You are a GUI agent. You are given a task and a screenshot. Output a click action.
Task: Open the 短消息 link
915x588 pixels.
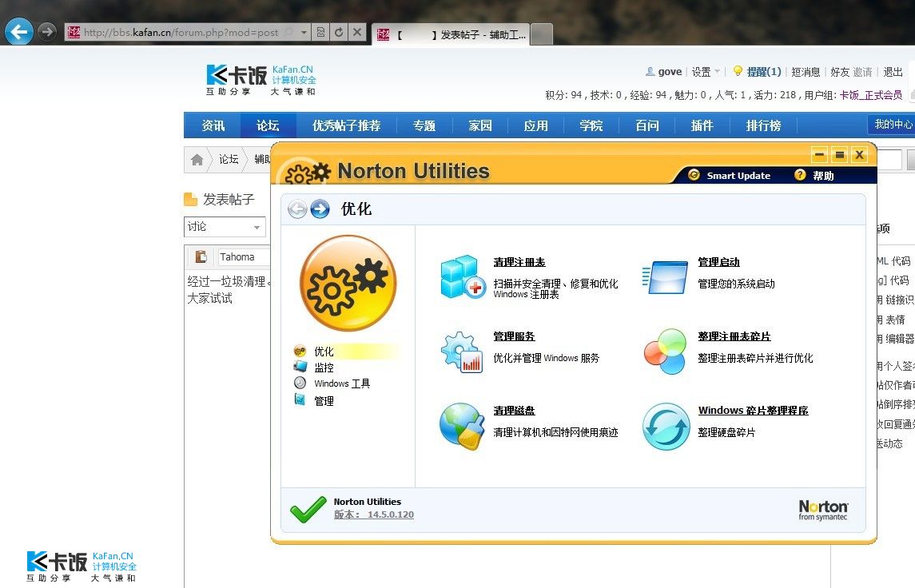(806, 72)
